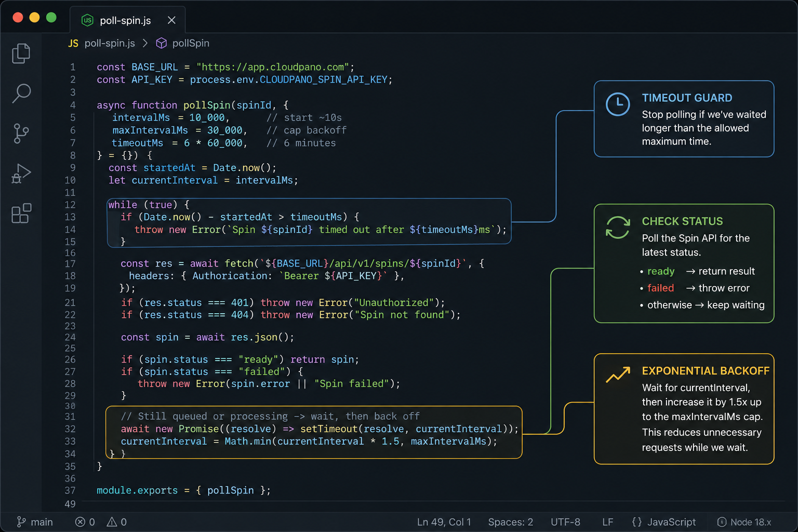
Task: Click the green macOS maximize window button
Action: [x=51, y=17]
